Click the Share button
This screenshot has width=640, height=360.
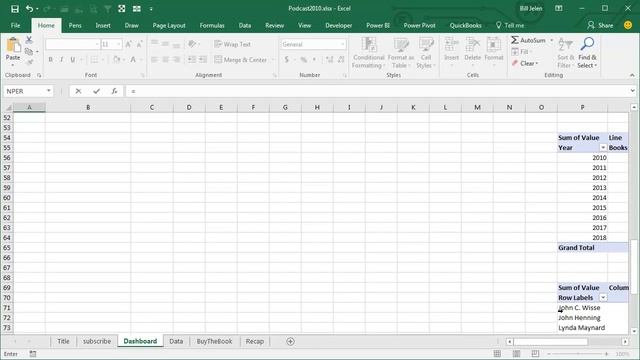[x=600, y=25]
